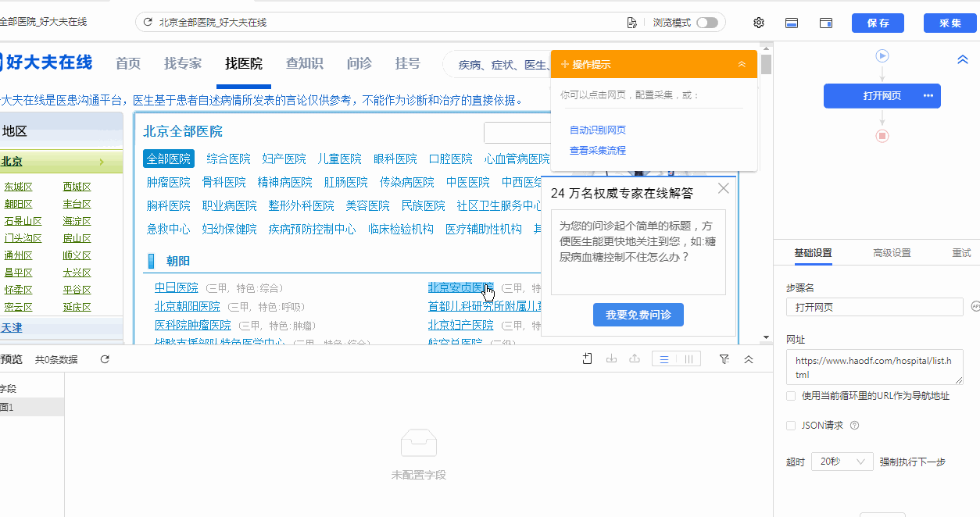Click the export (upload) icon in preview toolbar
This screenshot has width=980, height=517.
coord(635,358)
